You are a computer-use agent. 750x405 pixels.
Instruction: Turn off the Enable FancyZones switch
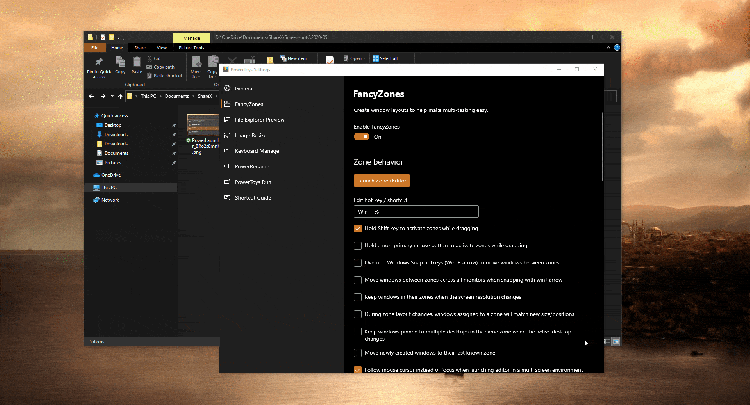[x=362, y=137]
